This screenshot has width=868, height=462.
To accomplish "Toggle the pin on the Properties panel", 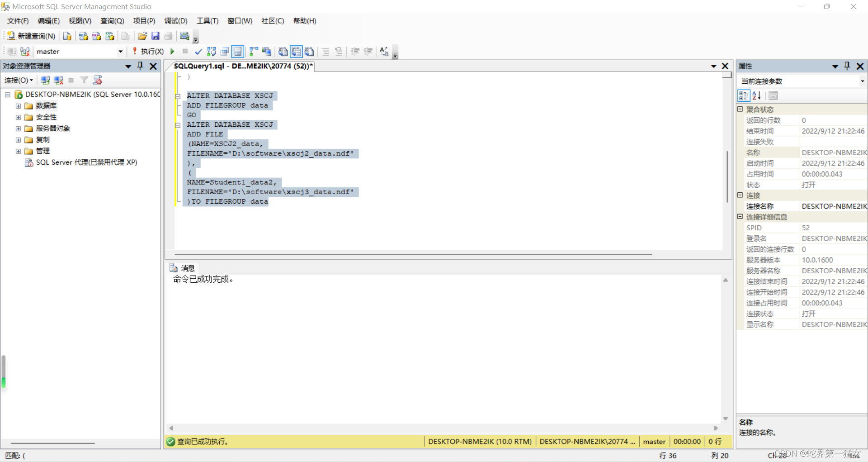I will pyautogui.click(x=847, y=66).
